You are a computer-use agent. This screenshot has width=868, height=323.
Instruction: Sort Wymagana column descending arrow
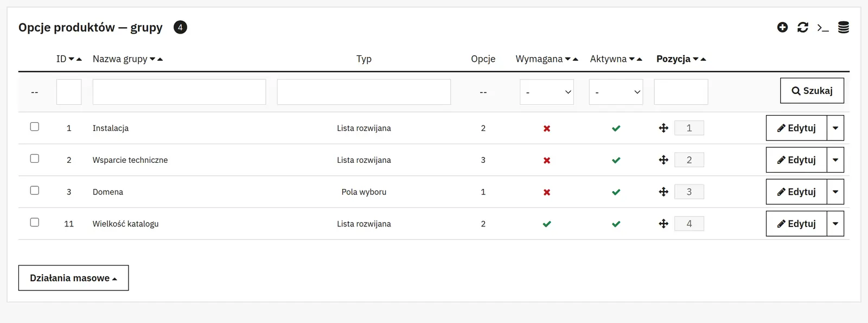pos(568,59)
